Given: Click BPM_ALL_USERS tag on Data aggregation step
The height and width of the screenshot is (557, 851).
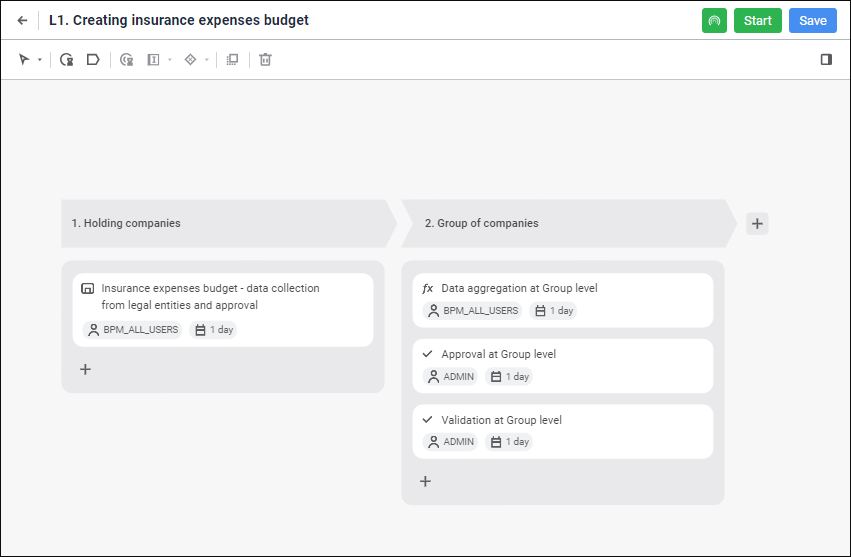Looking at the screenshot, I should (x=473, y=311).
